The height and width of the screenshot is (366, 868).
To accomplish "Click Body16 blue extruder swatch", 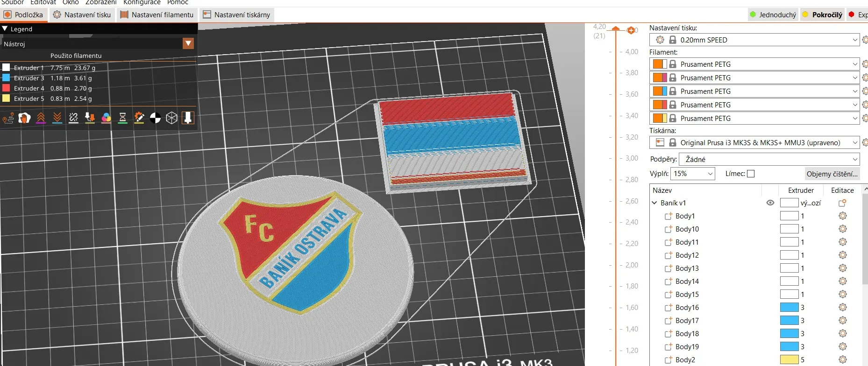I will (789, 307).
